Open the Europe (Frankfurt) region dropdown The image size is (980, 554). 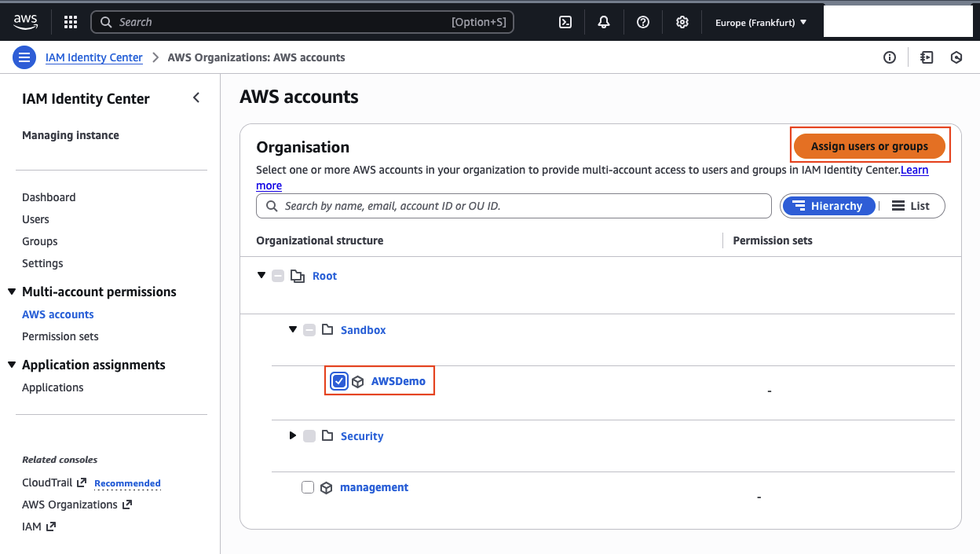pos(759,22)
